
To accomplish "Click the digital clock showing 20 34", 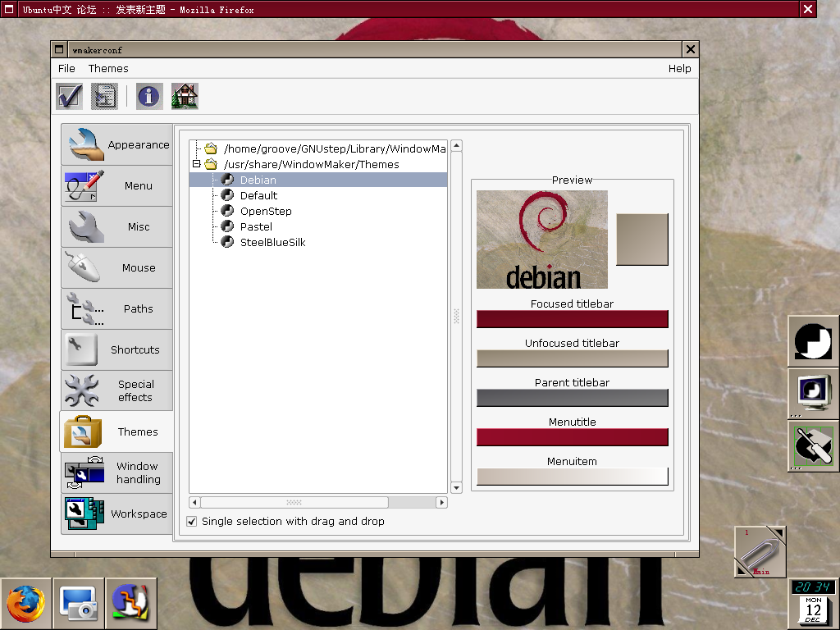I will tap(813, 587).
